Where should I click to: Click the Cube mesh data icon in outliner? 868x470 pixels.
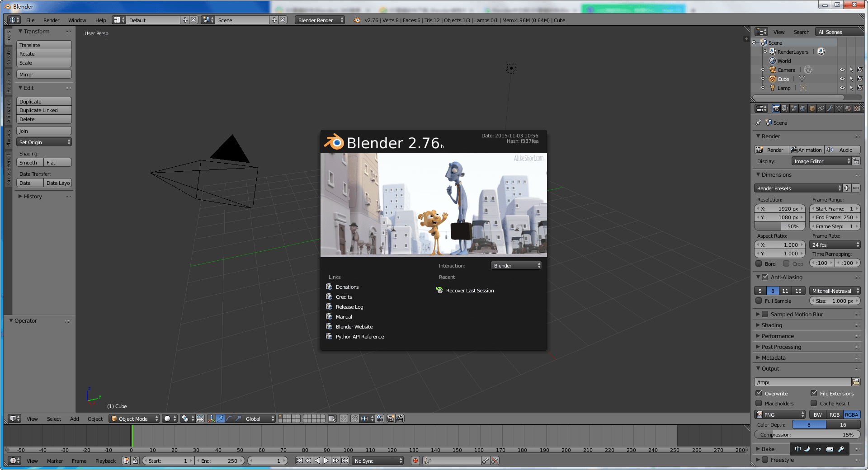(x=802, y=79)
